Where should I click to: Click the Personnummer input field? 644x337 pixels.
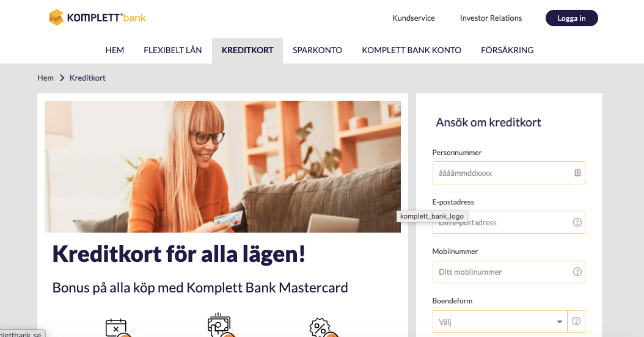[x=508, y=173]
